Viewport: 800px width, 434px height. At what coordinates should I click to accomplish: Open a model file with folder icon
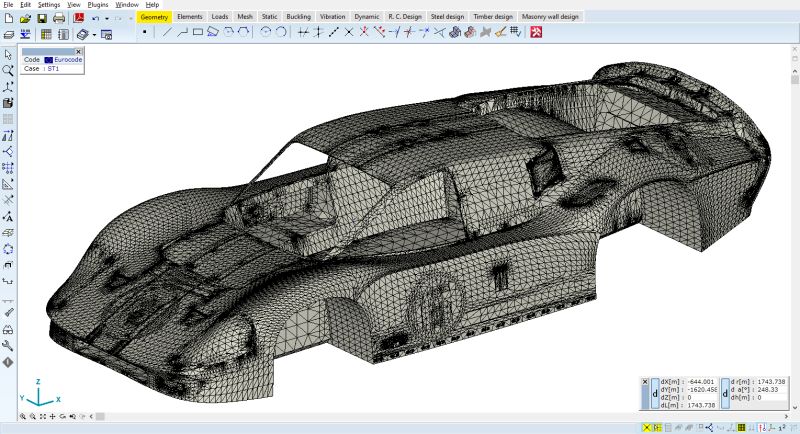click(25, 18)
